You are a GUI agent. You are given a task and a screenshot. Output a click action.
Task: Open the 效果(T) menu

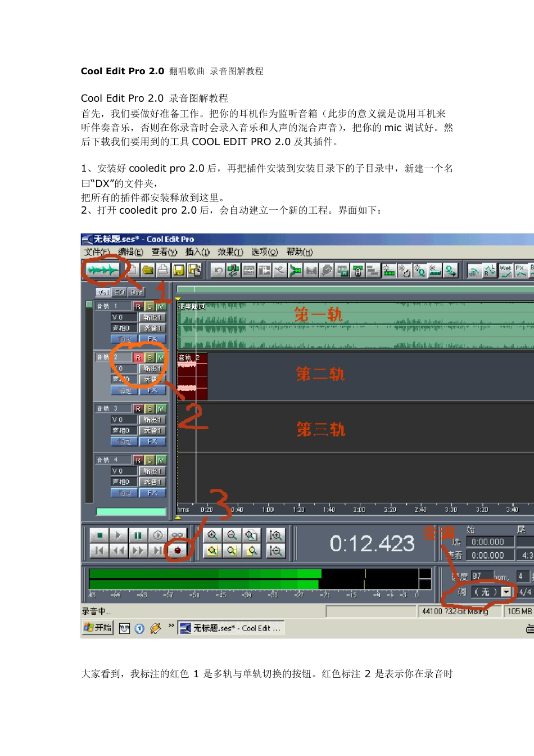point(230,252)
